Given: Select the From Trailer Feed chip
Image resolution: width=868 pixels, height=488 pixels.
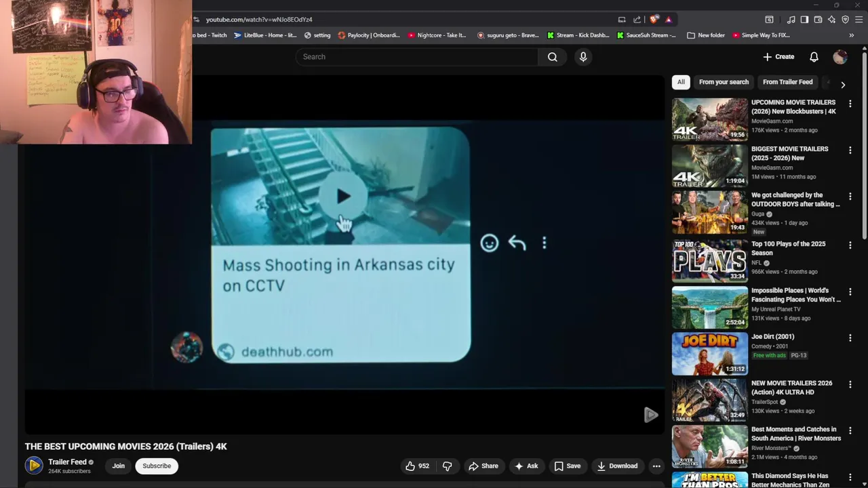Looking at the screenshot, I should coord(787,82).
